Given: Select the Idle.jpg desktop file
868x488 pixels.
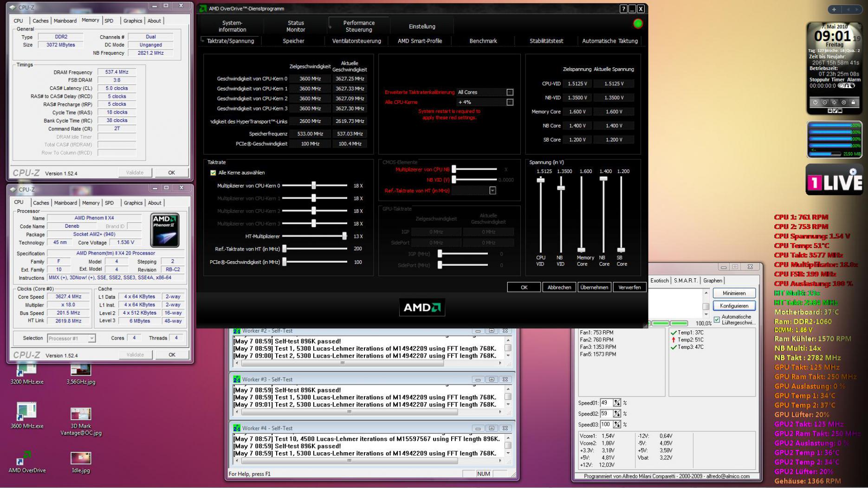Looking at the screenshot, I should coord(81,462).
